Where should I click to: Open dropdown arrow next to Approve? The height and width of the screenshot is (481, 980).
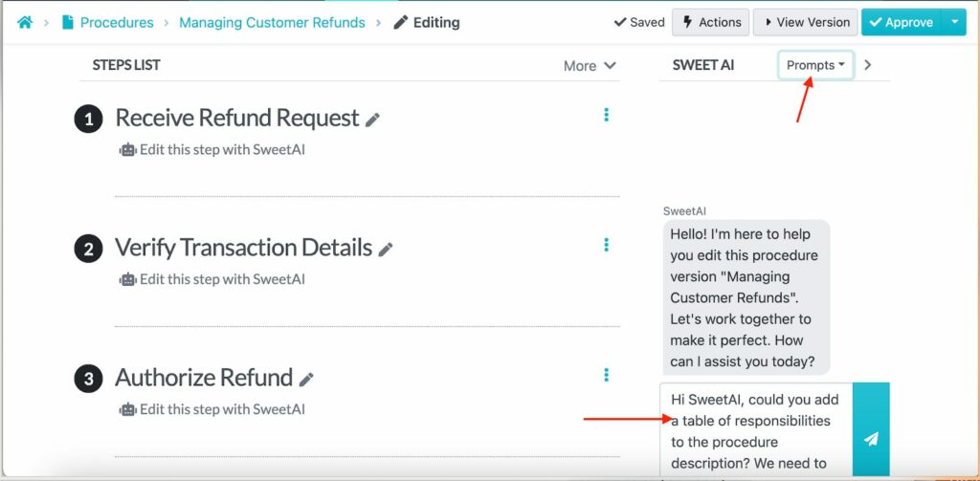pos(953,22)
